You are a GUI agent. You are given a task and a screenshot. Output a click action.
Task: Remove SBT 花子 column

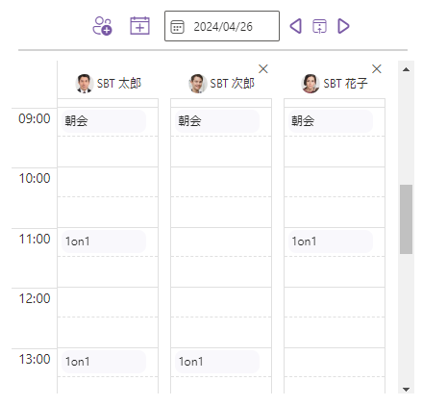[x=377, y=69]
